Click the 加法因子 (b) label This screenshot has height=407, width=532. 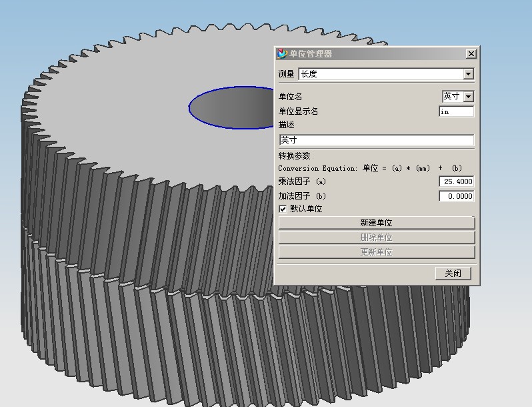[302, 196]
